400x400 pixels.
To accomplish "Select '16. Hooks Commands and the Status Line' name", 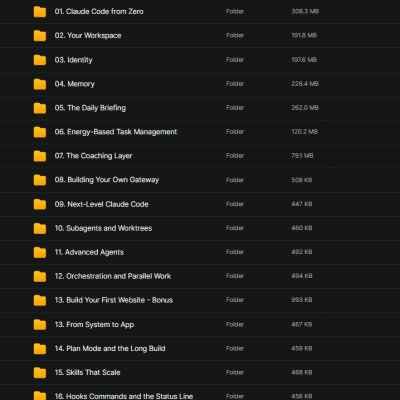I will tap(124, 396).
